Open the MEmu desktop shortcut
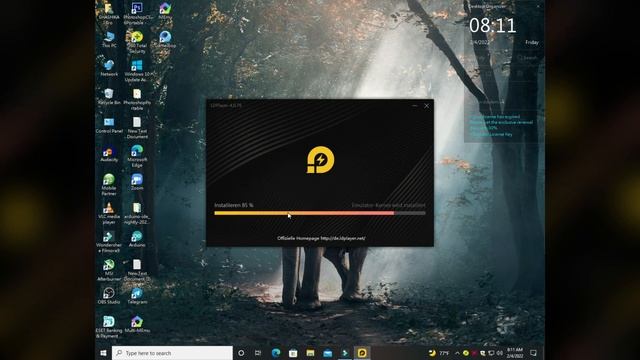The image size is (640, 360). [x=165, y=11]
